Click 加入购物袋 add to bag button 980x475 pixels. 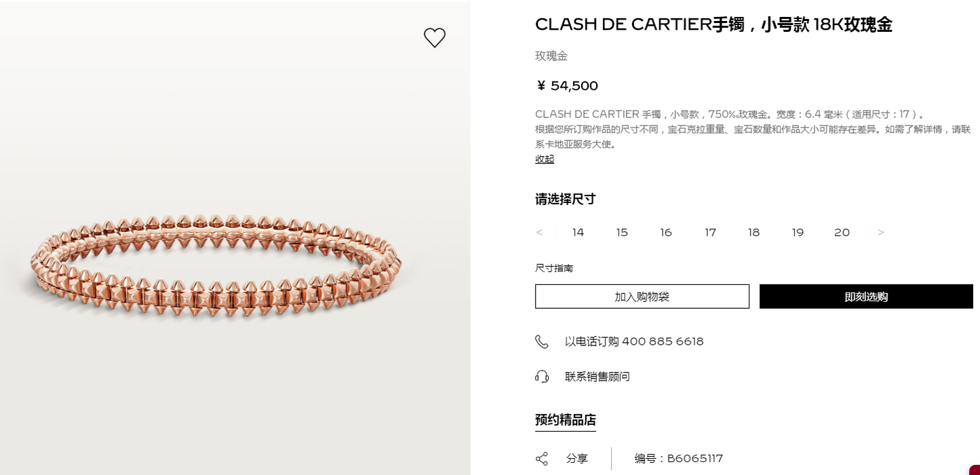tap(642, 297)
